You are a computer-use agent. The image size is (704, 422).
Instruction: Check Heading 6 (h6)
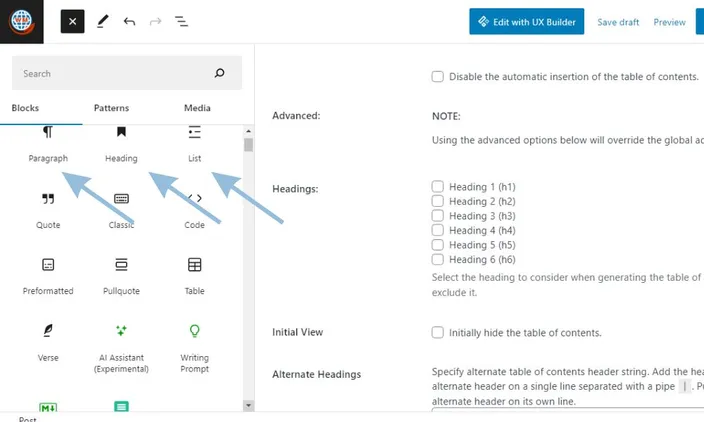tap(438, 259)
